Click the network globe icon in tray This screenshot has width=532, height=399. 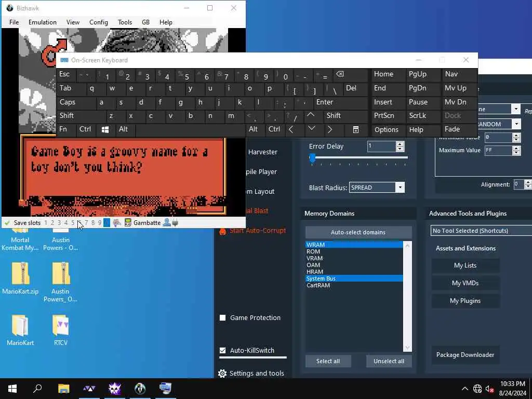point(477,389)
